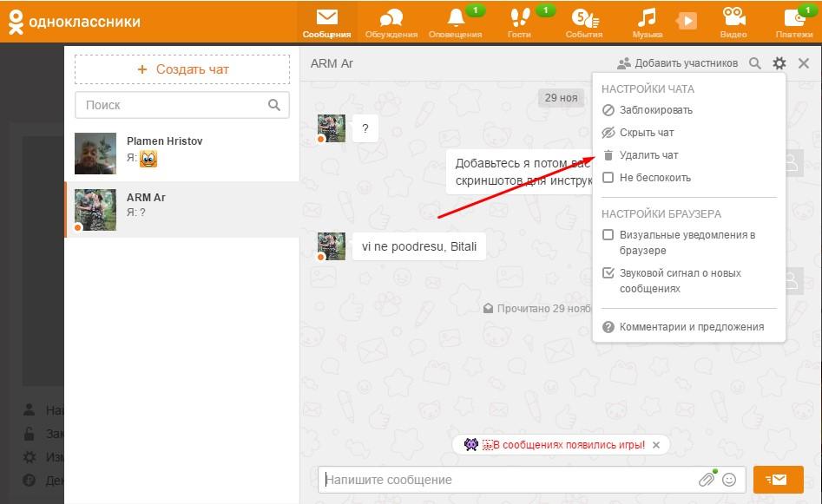Close the chat with X icon
Screen dimensions: 822x504
click(x=804, y=63)
